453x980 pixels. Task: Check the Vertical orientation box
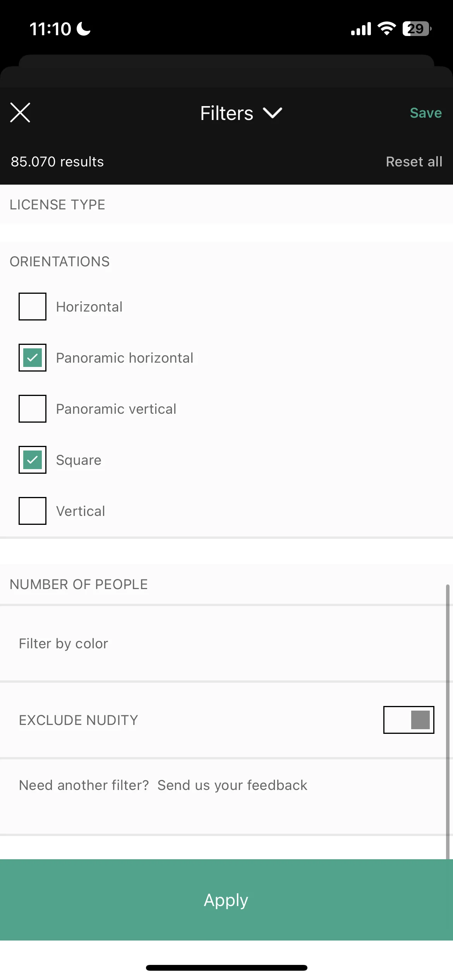click(33, 511)
